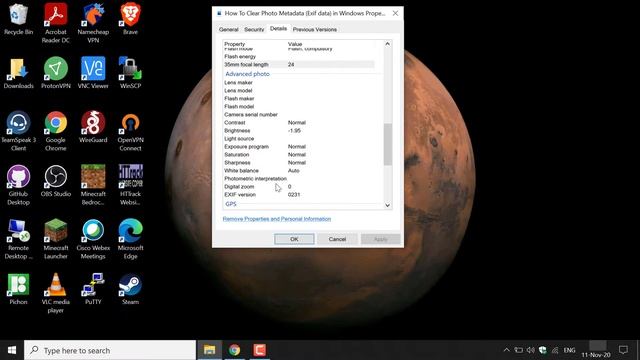Launch ProtonVPN from the desktop
The width and height of the screenshot is (640, 360).
pyautogui.click(x=56, y=73)
